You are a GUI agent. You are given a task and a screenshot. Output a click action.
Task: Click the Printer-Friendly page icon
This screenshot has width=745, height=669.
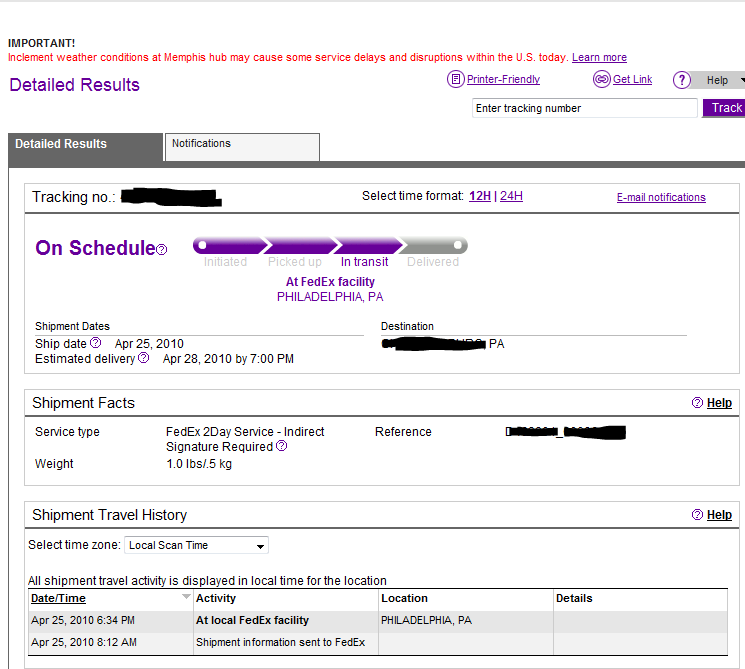tap(455, 79)
